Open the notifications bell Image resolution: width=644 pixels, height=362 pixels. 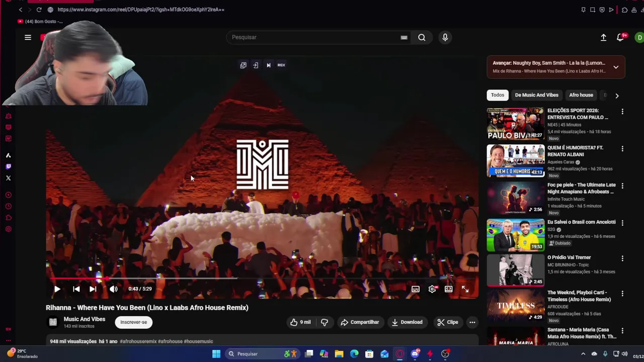coord(620,37)
